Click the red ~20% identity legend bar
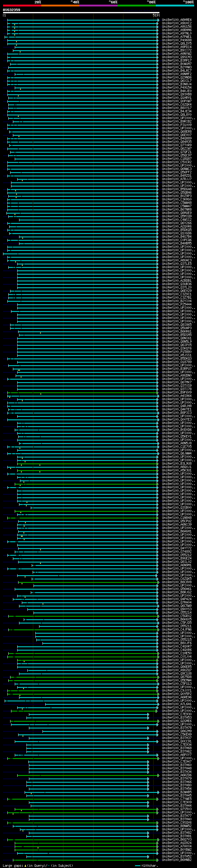Screen dimensions: 197x868 [22, 6]
